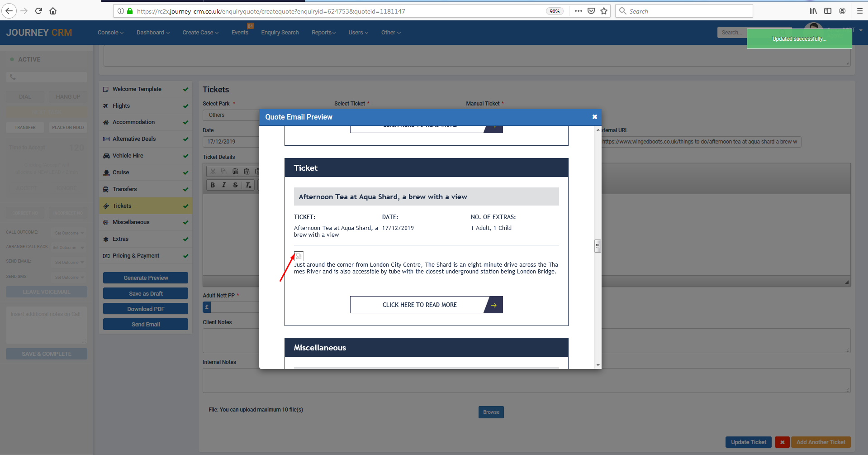Click the yellow arrow on the read more button
868x455 pixels.
[494, 305]
